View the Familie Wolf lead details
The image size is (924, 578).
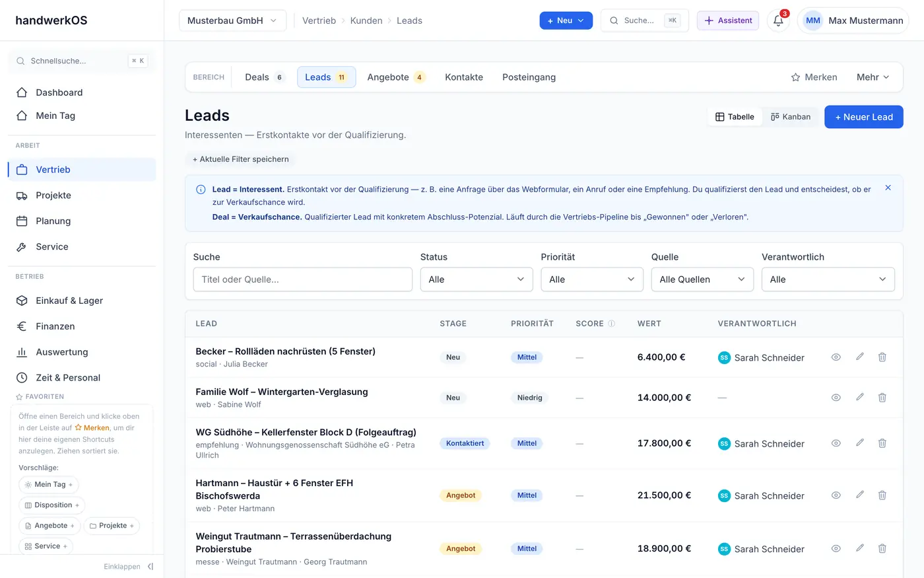[x=836, y=397]
